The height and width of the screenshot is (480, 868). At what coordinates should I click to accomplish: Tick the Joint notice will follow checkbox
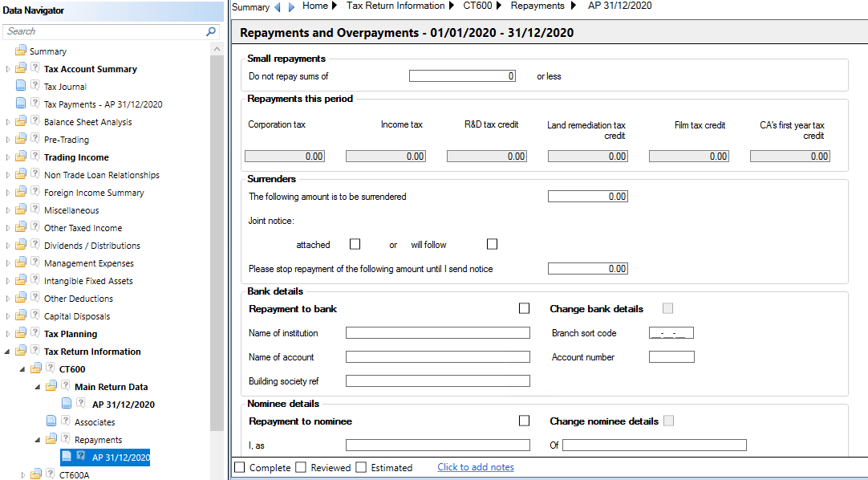(x=492, y=244)
